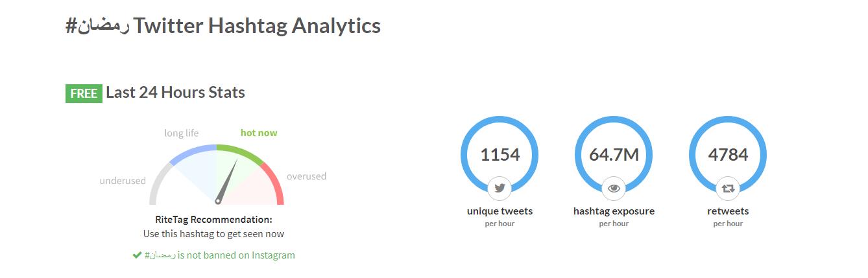Click the green hot now gauge segment
The height and width of the screenshot is (278, 868).
point(241,151)
